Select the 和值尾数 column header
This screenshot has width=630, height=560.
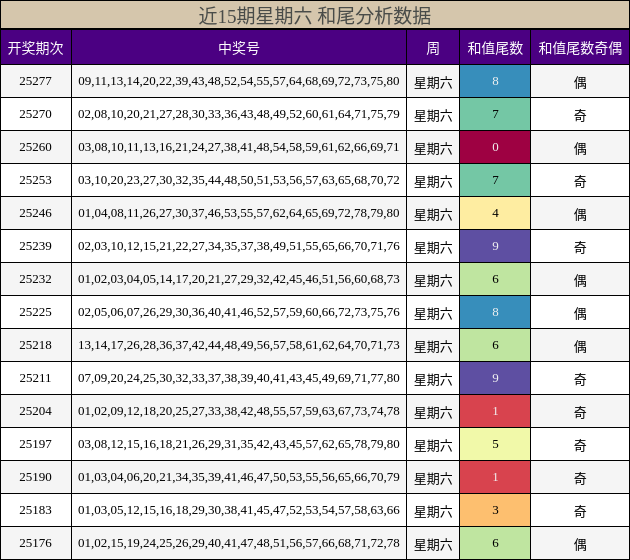point(495,48)
